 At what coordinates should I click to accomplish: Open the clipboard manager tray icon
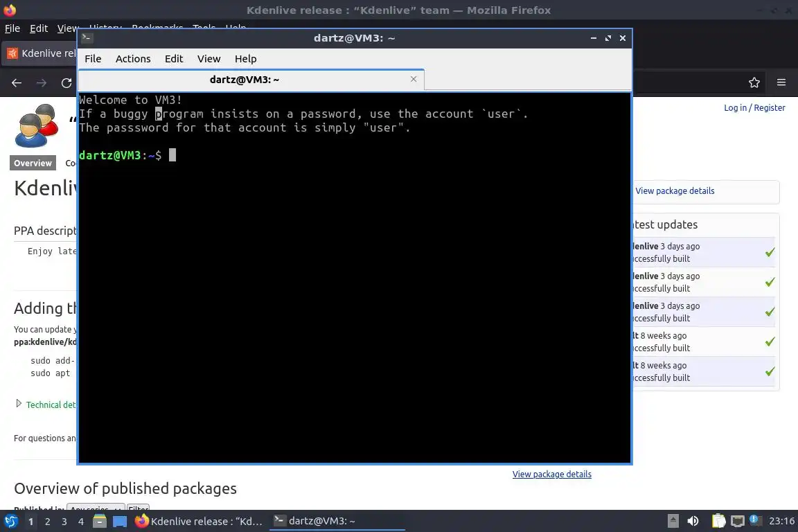[x=718, y=521]
